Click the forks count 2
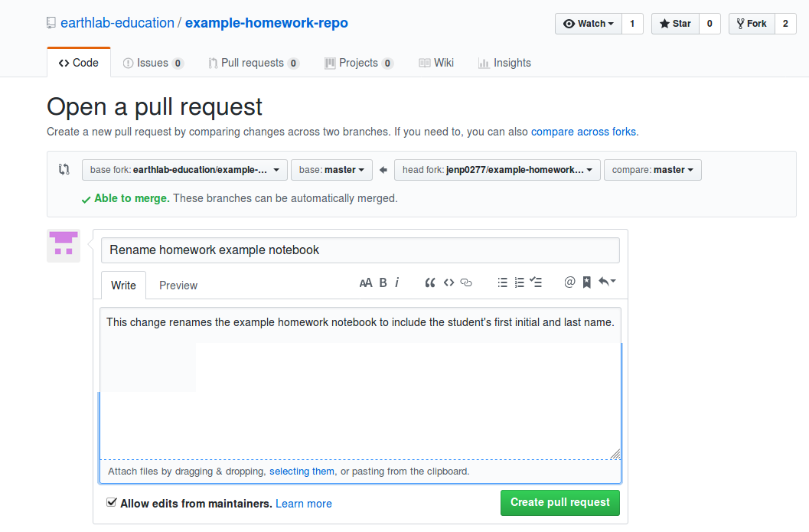 [x=785, y=24]
